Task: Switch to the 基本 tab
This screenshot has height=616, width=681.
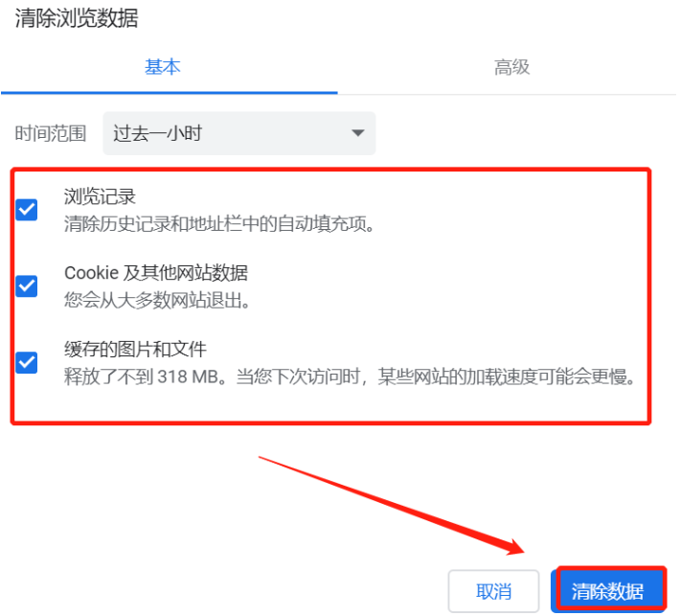Action: click(163, 67)
